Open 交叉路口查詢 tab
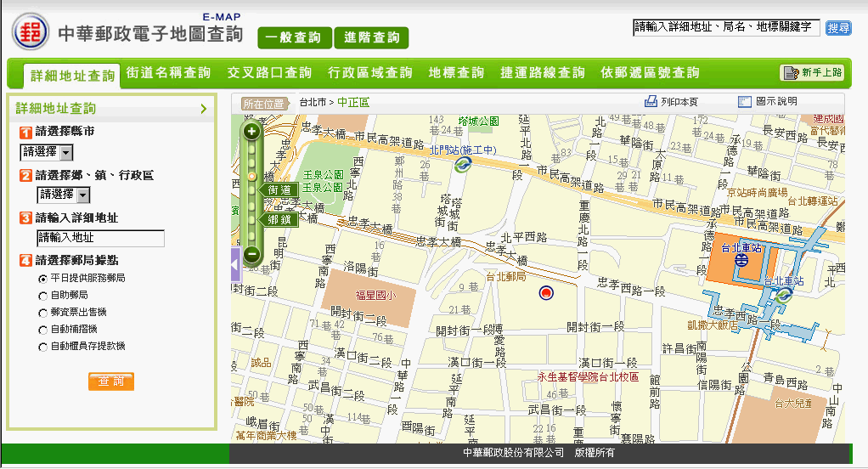The height and width of the screenshot is (469, 868). pos(269,72)
